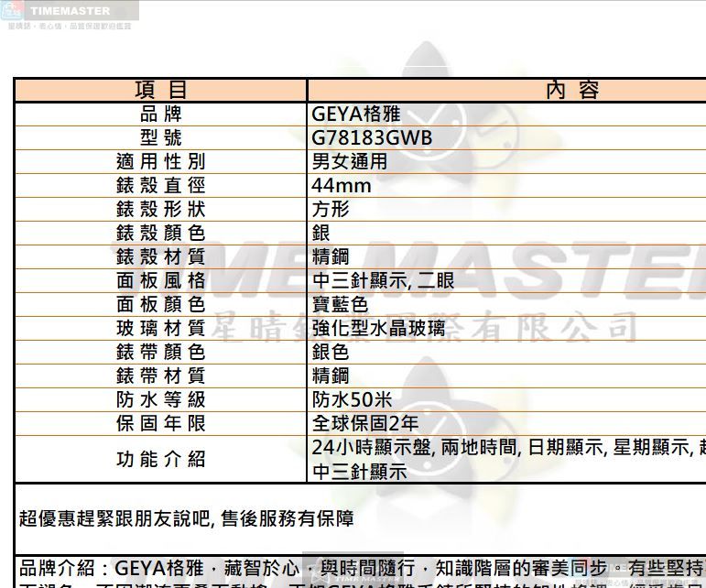
Task: Click the 面板顏色 label
Action: 161,305
